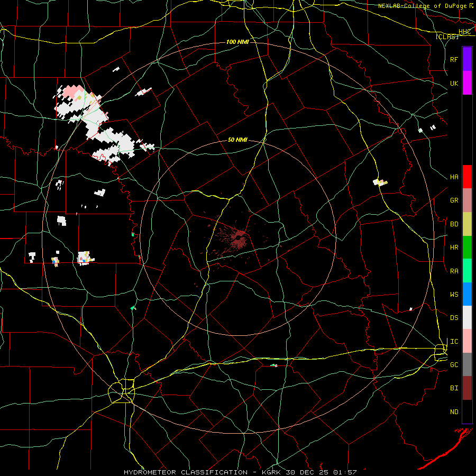Click the "HHC" product code text

click(x=464, y=32)
